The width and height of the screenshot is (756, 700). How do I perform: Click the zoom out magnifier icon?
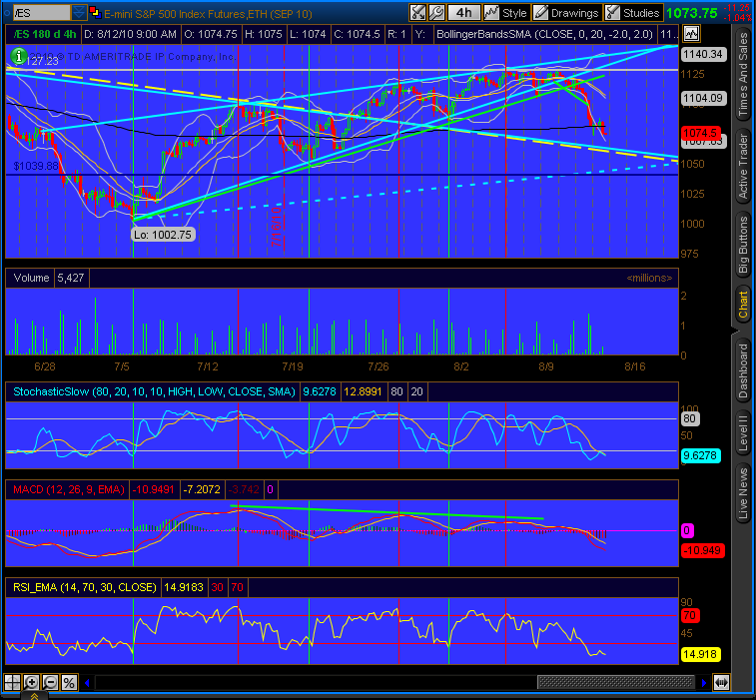[x=50, y=683]
